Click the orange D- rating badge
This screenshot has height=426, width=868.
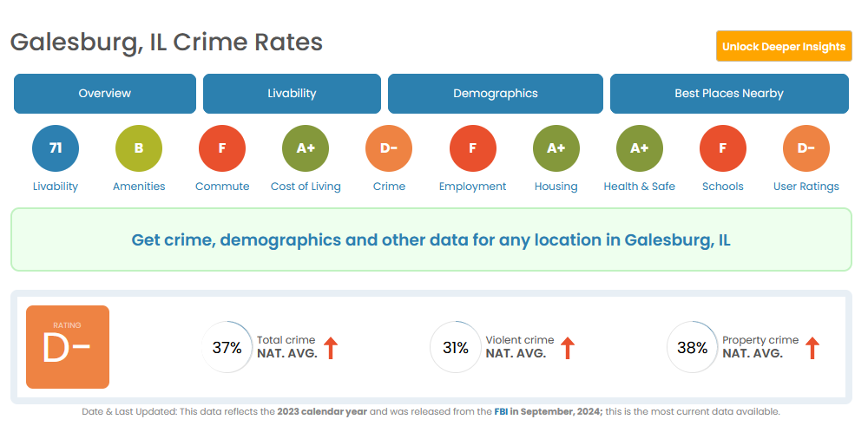point(68,347)
